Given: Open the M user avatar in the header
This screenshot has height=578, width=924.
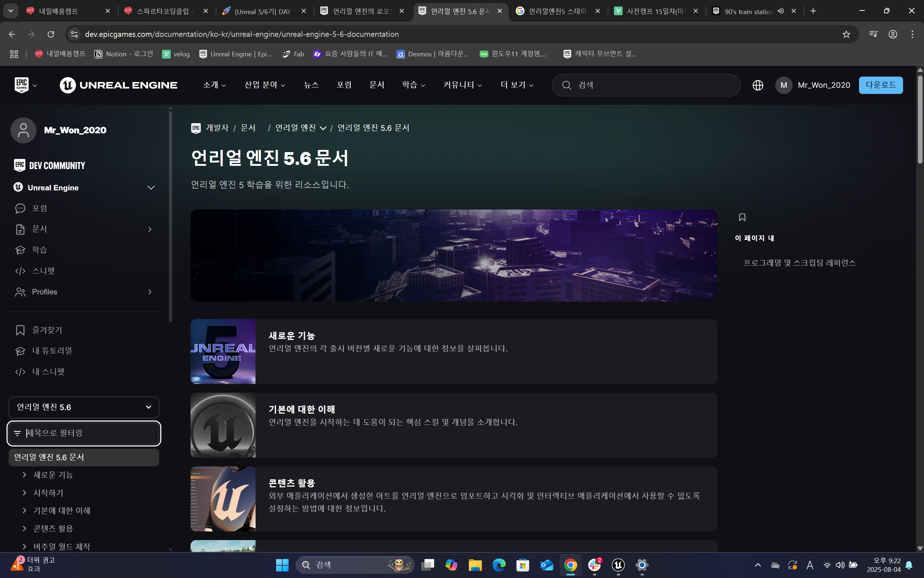Looking at the screenshot, I should coord(784,85).
